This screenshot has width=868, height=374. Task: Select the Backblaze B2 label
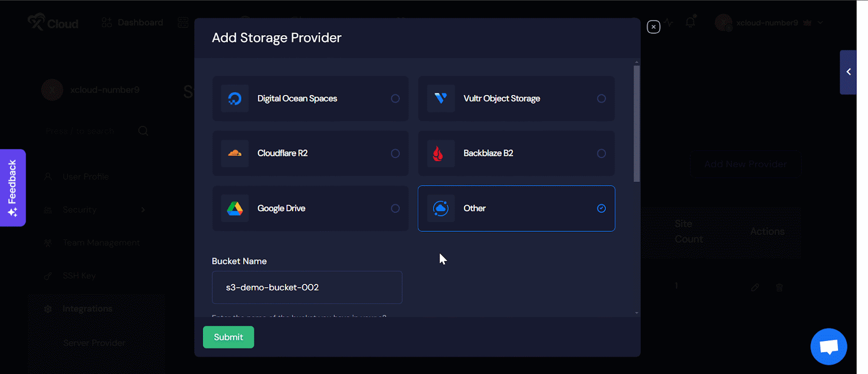[x=488, y=154]
